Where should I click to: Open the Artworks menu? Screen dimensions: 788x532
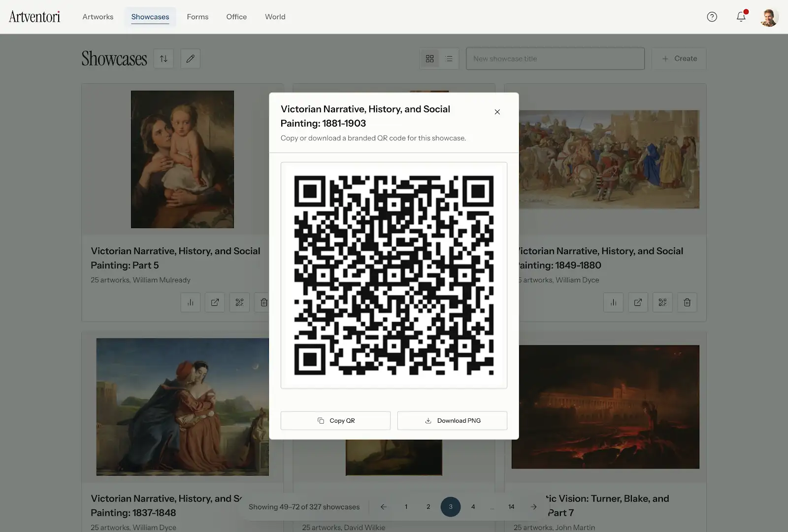pyautogui.click(x=98, y=17)
